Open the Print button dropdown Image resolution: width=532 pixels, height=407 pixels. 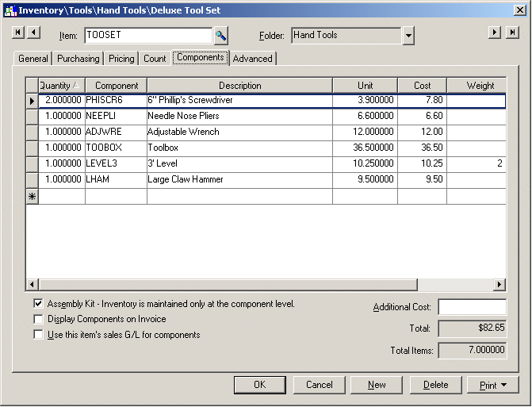tap(503, 385)
